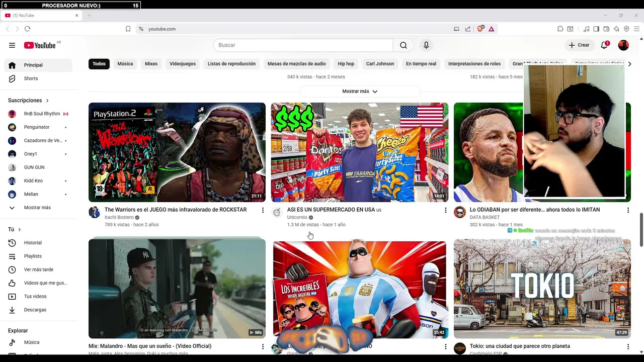
Task: Select the Interpretaciones de roles chip
Action: pyautogui.click(x=474, y=64)
